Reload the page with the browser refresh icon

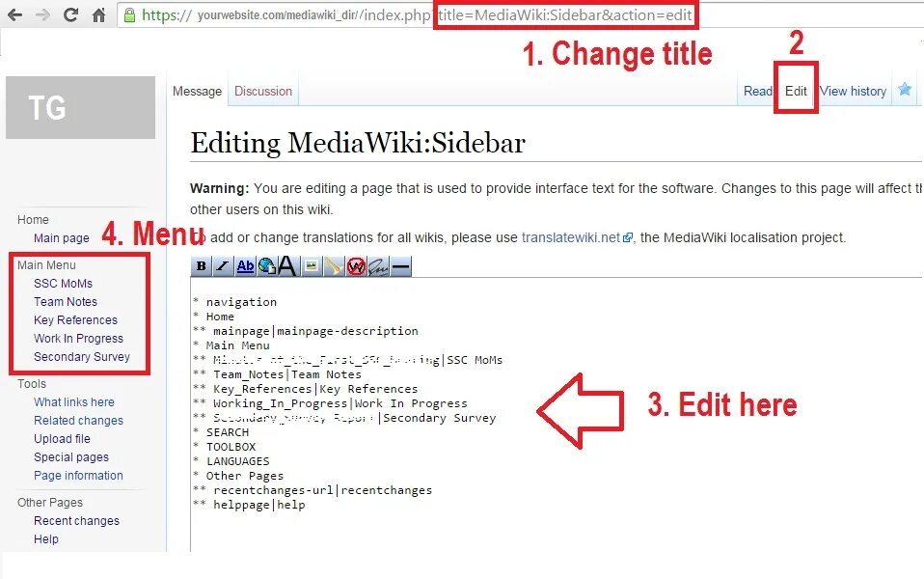pyautogui.click(x=70, y=14)
